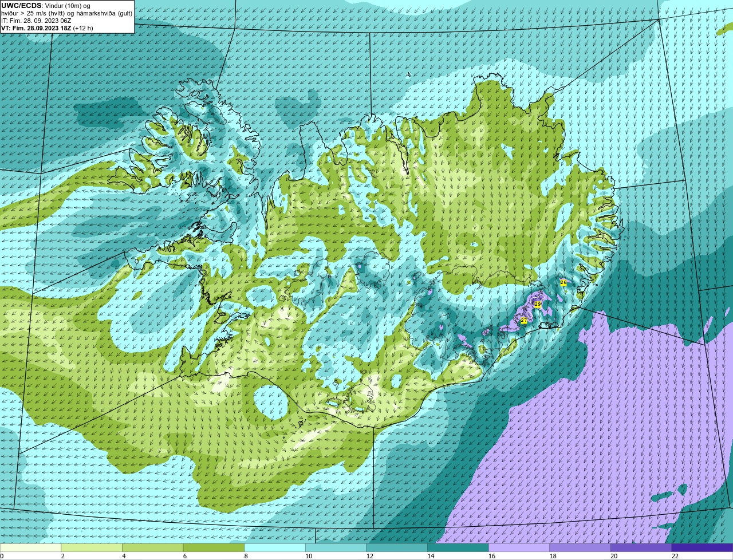733x560 pixels.
Task: Click the '(+12 h)' forecast offset text
Action: [x=83, y=28]
